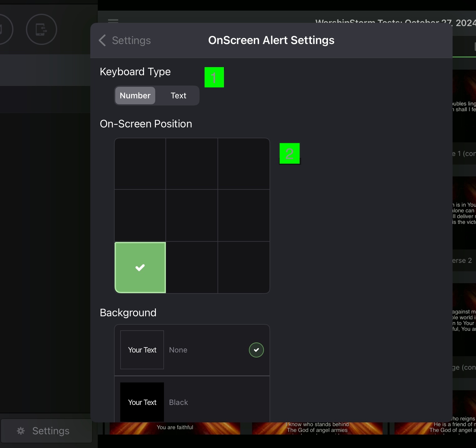476x448 pixels.
Task: Choose bottom-center on-screen position cell
Action: click(x=192, y=268)
